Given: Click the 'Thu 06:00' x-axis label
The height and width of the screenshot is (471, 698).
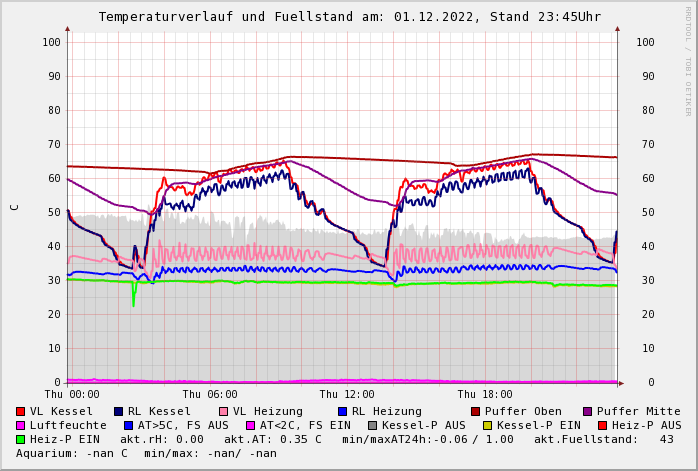Looking at the screenshot, I should (210, 395).
